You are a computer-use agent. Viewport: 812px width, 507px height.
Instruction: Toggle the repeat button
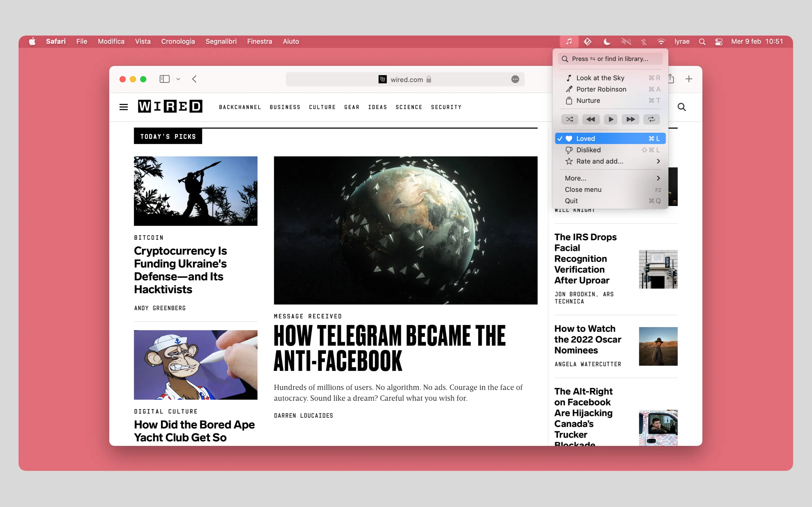click(x=651, y=119)
